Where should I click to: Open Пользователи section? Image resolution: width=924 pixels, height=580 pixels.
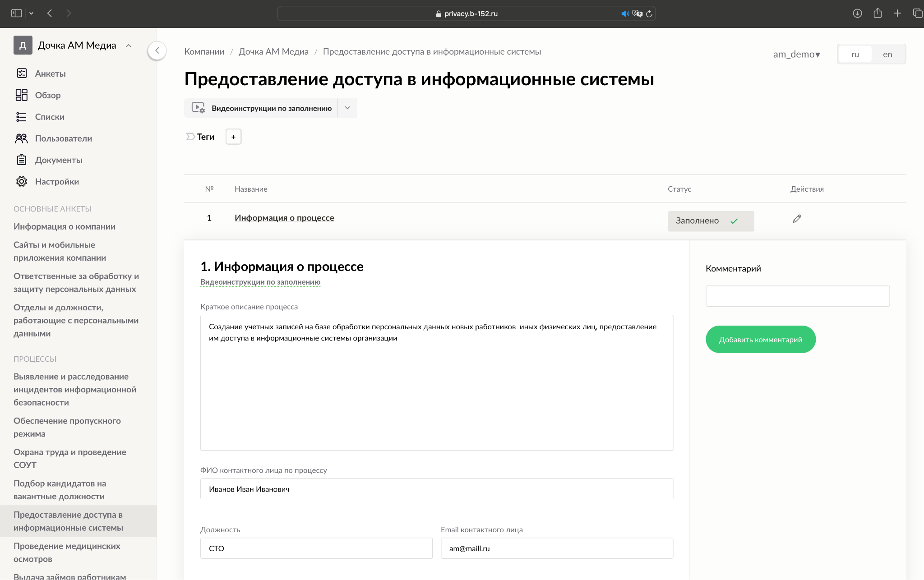63,138
